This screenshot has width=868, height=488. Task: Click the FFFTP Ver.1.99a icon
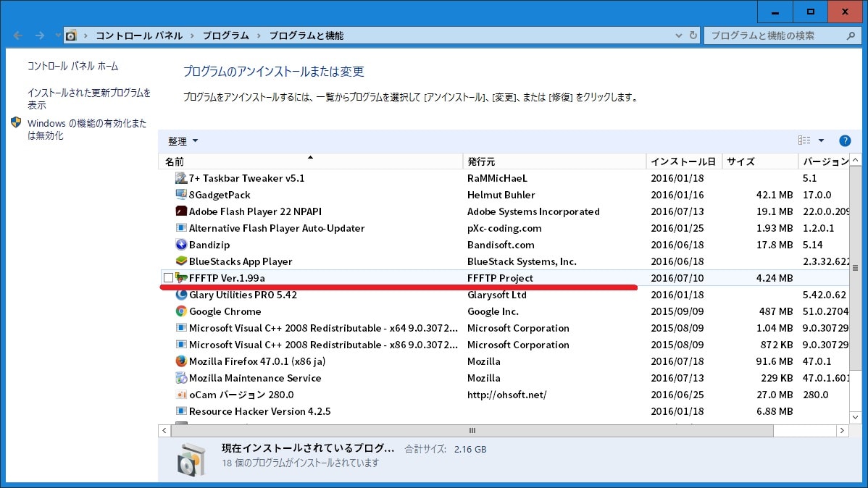[181, 277]
